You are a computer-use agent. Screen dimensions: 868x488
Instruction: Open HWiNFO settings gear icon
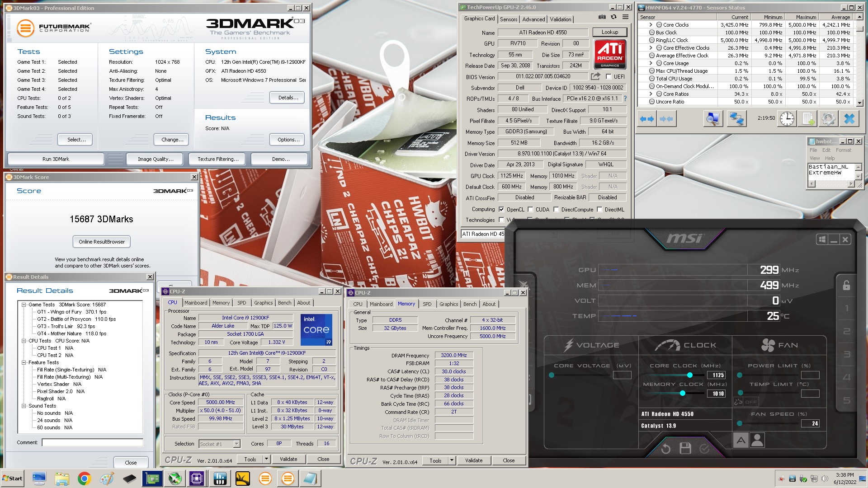coord(828,119)
